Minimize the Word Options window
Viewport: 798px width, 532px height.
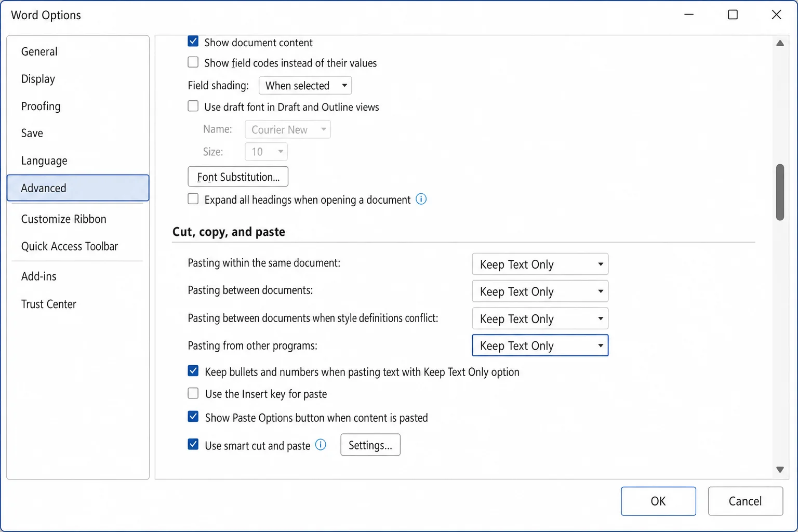click(x=689, y=15)
